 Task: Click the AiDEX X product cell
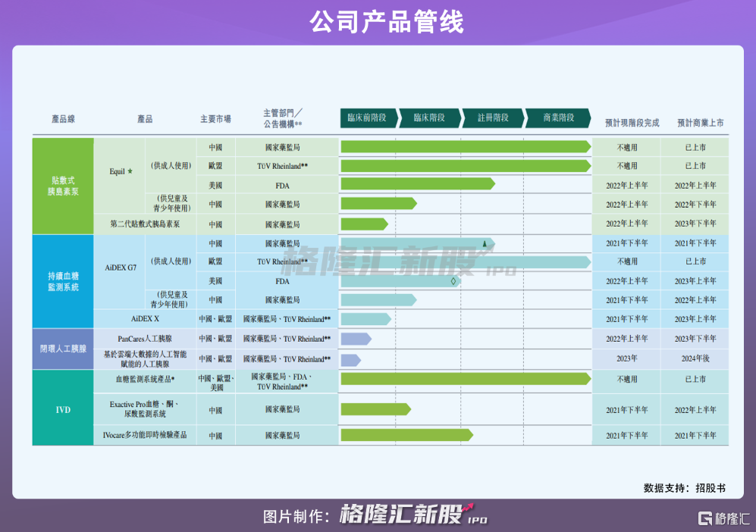[145, 319]
